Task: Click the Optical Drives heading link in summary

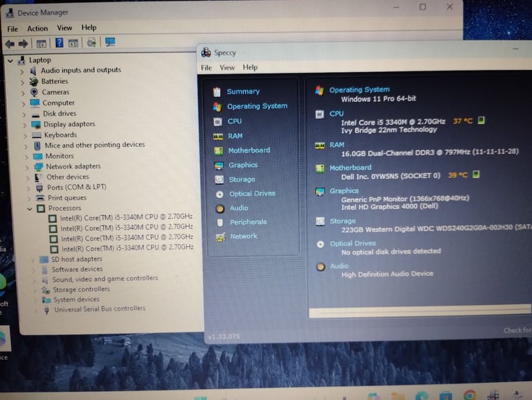Action: tap(353, 243)
